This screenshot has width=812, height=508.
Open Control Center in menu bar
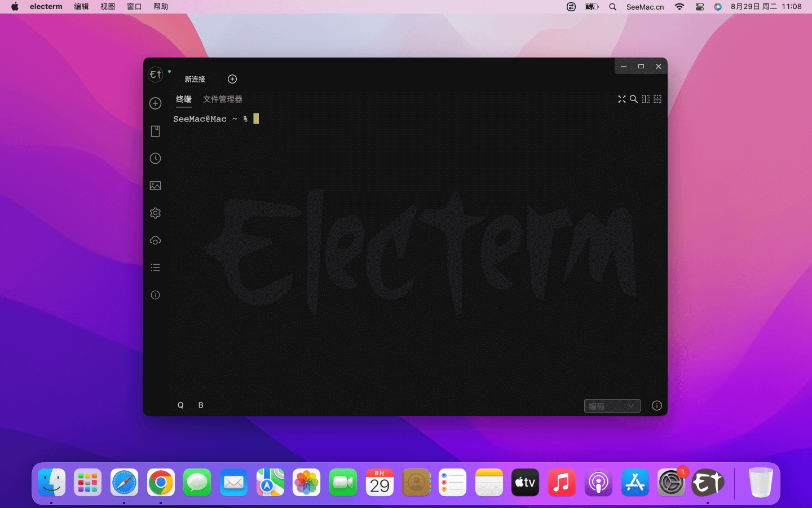[700, 7]
